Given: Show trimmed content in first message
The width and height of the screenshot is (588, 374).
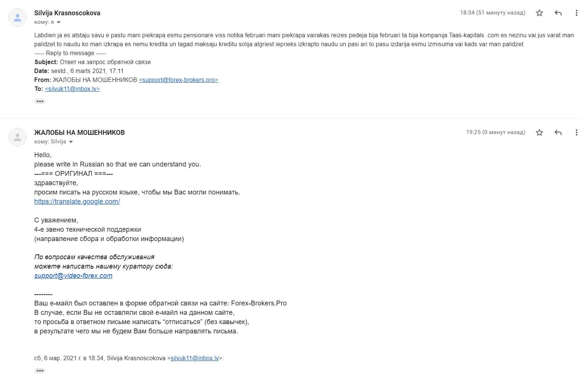Looking at the screenshot, I should [40, 101].
